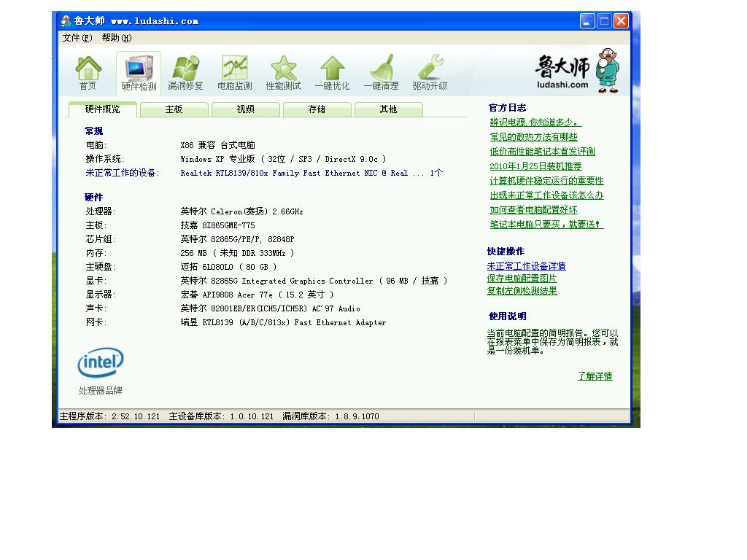
Task: Open the 辨识电源,你知道多少 article link
Action: [535, 122]
